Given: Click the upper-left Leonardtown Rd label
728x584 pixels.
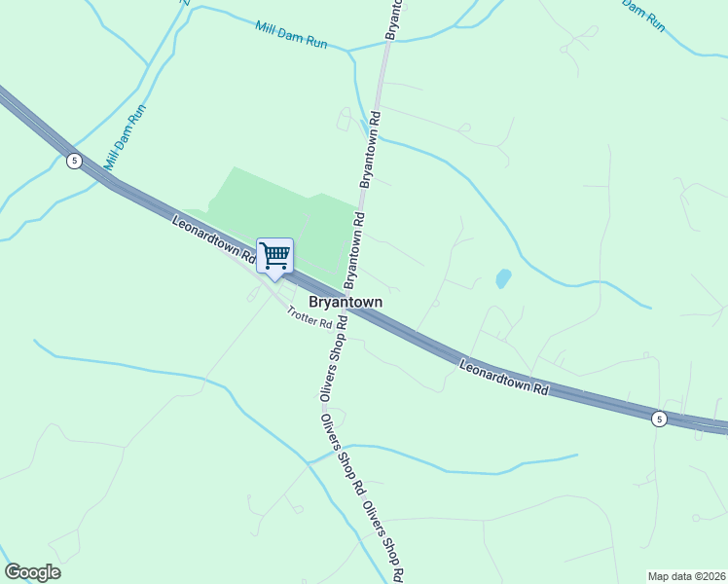Looking at the screenshot, I should 214,238.
